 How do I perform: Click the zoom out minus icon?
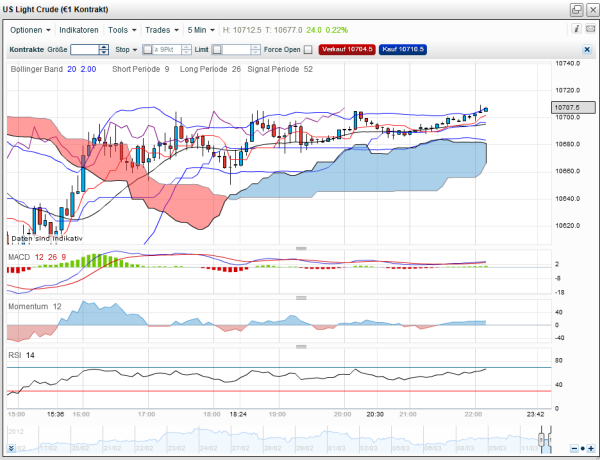(x=574, y=447)
